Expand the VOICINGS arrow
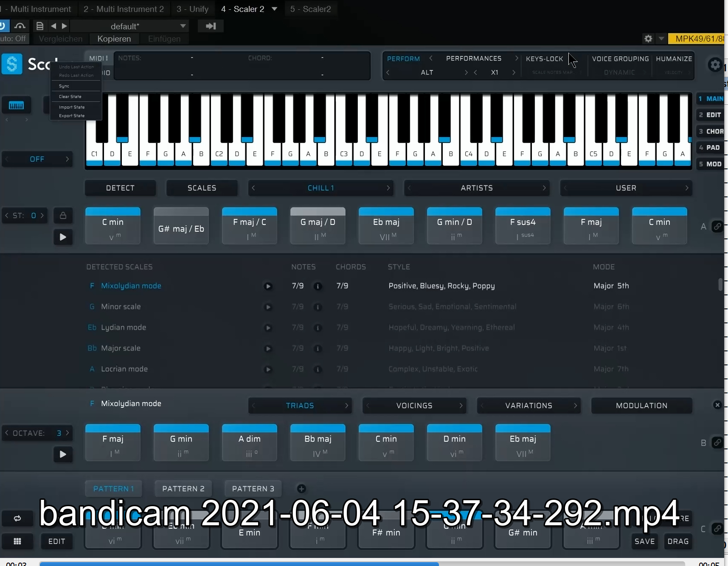This screenshot has width=728, height=566. (461, 406)
